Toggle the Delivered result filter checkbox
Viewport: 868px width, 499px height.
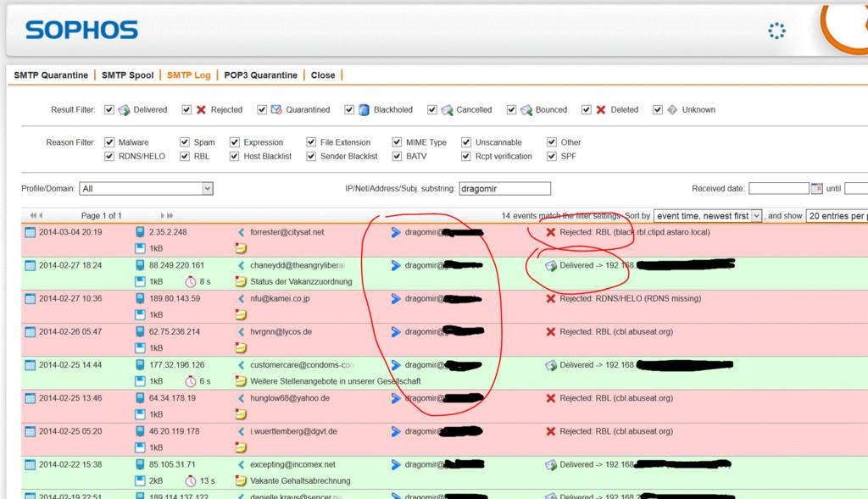pos(109,109)
